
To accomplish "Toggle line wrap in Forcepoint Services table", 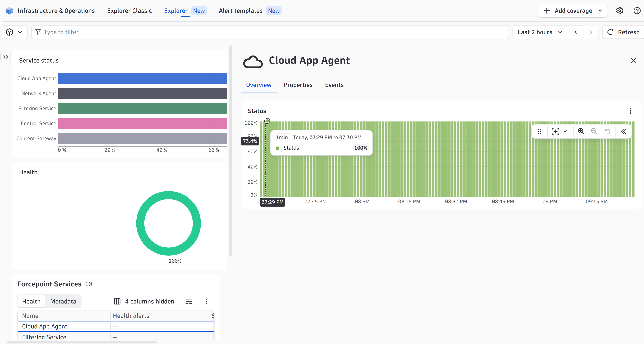I will click(189, 301).
